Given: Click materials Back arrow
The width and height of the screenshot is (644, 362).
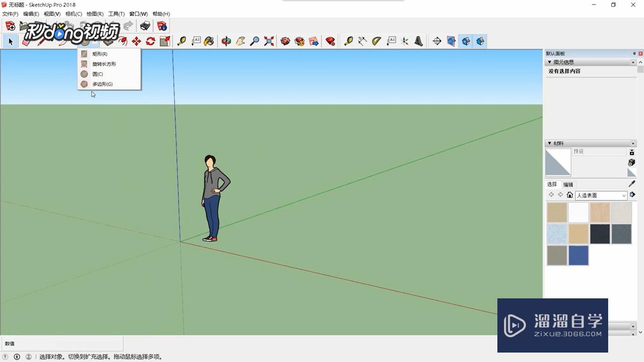Looking at the screenshot, I should pos(551,195).
